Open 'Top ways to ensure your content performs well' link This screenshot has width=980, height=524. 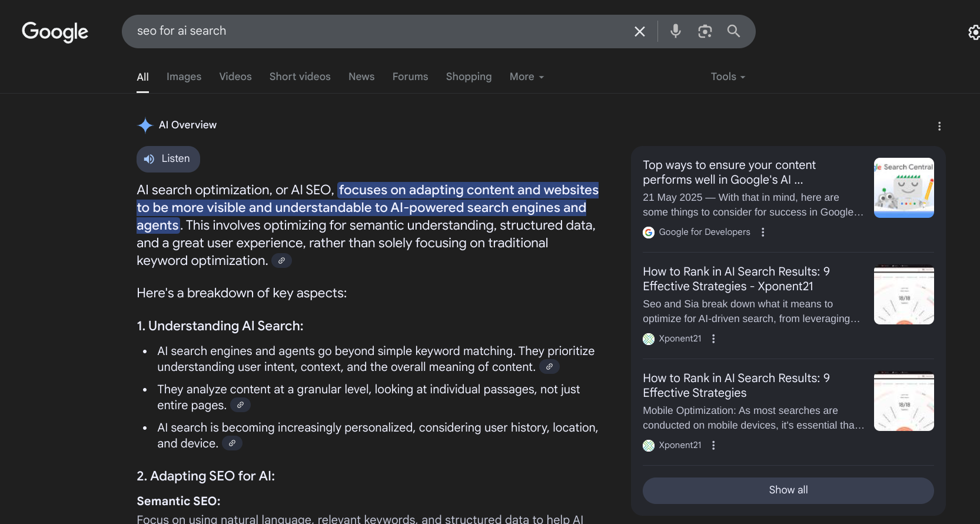coord(729,173)
